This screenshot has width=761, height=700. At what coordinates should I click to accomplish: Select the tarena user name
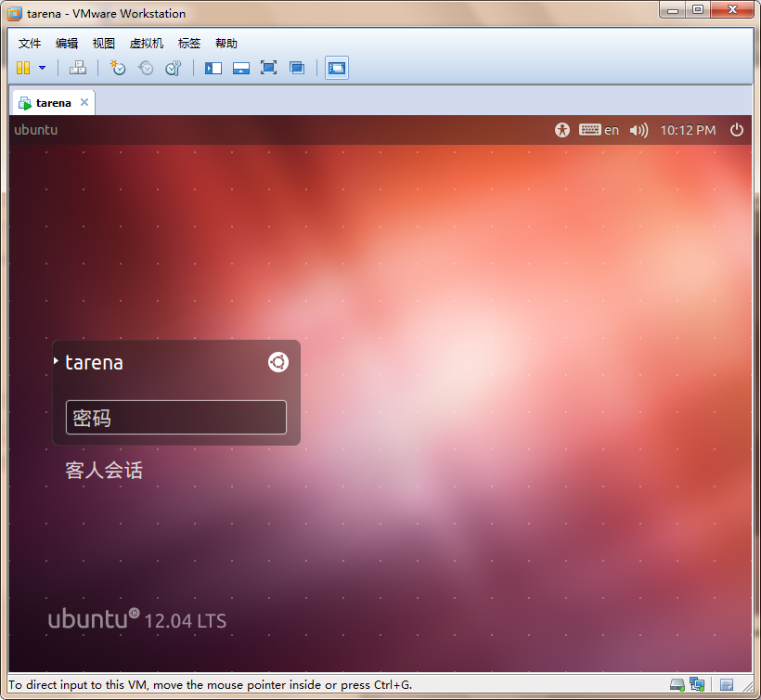[x=94, y=363]
